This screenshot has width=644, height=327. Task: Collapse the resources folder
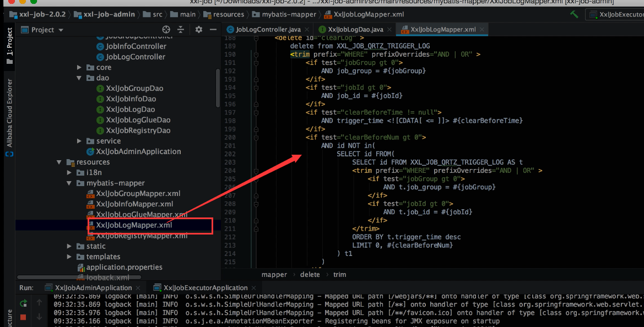(x=59, y=162)
